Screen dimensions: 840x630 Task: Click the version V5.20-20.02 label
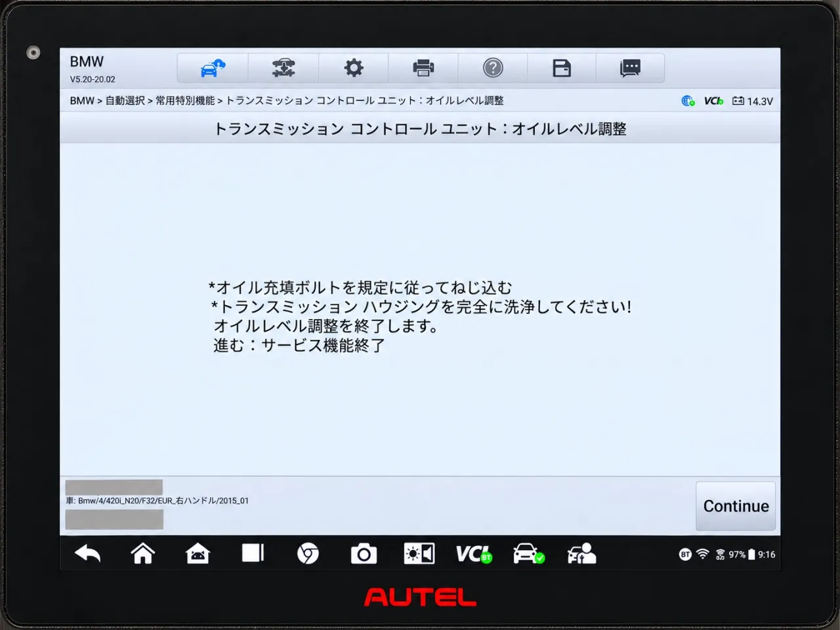93,79
